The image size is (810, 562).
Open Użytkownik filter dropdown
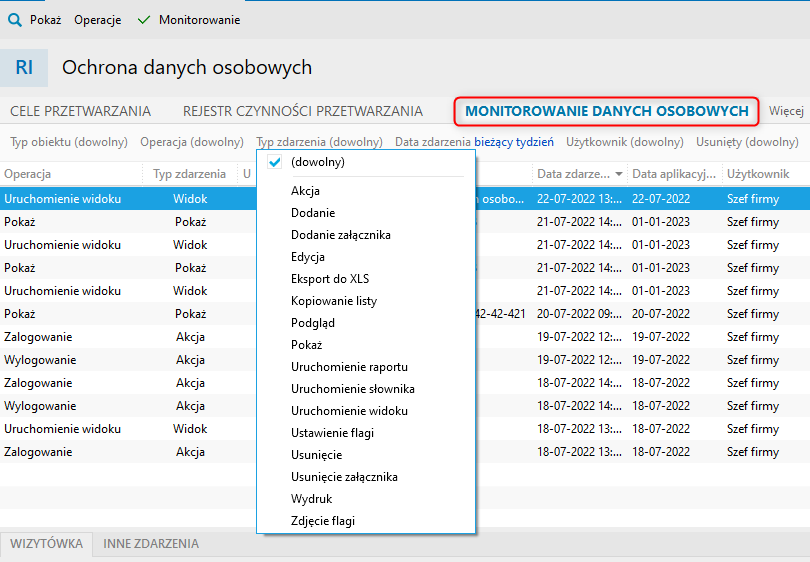click(625, 142)
